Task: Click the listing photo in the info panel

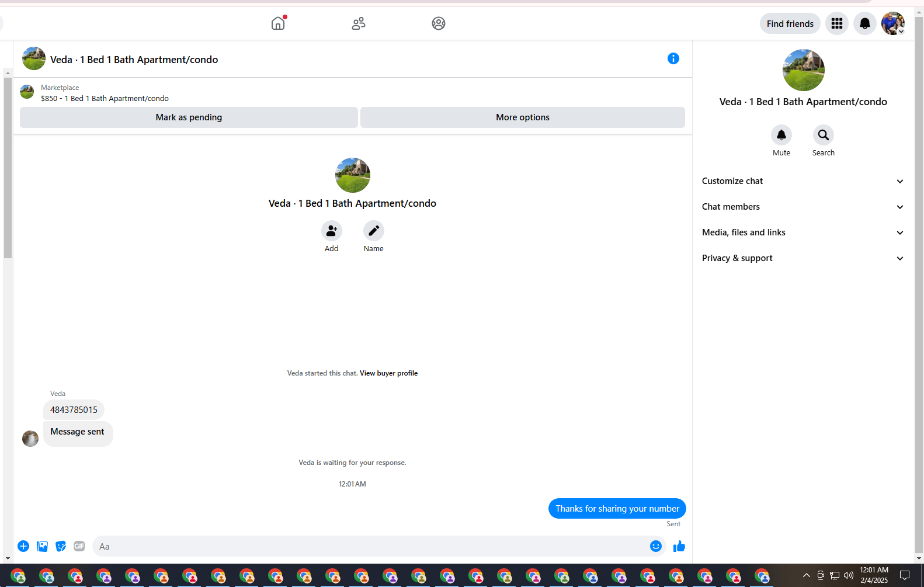Action: pyautogui.click(x=804, y=70)
